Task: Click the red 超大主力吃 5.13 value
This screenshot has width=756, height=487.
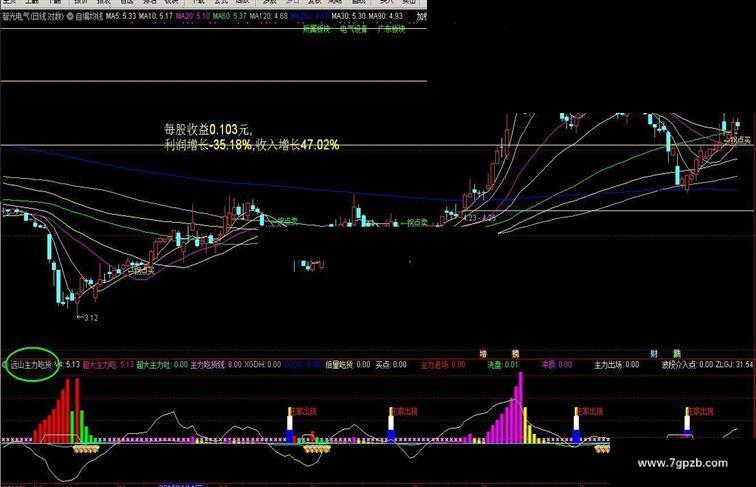Action: (x=108, y=365)
